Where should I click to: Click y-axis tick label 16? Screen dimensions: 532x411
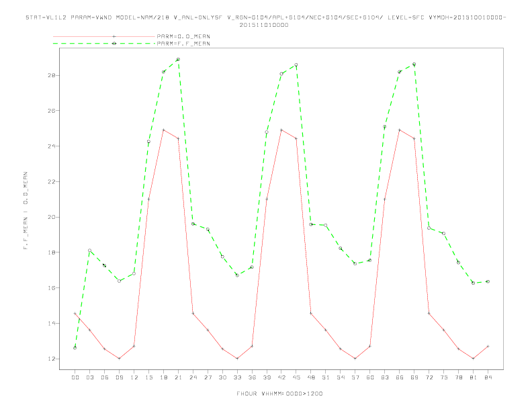52,288
